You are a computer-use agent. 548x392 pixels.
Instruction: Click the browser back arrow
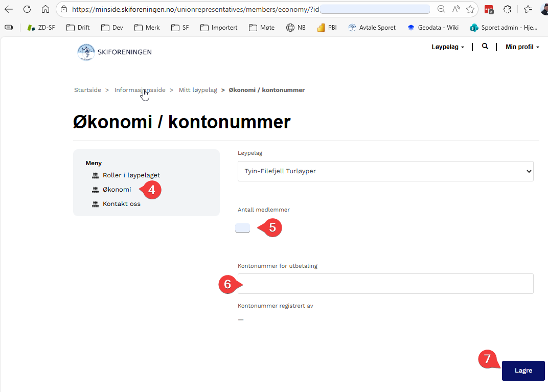pyautogui.click(x=9, y=9)
